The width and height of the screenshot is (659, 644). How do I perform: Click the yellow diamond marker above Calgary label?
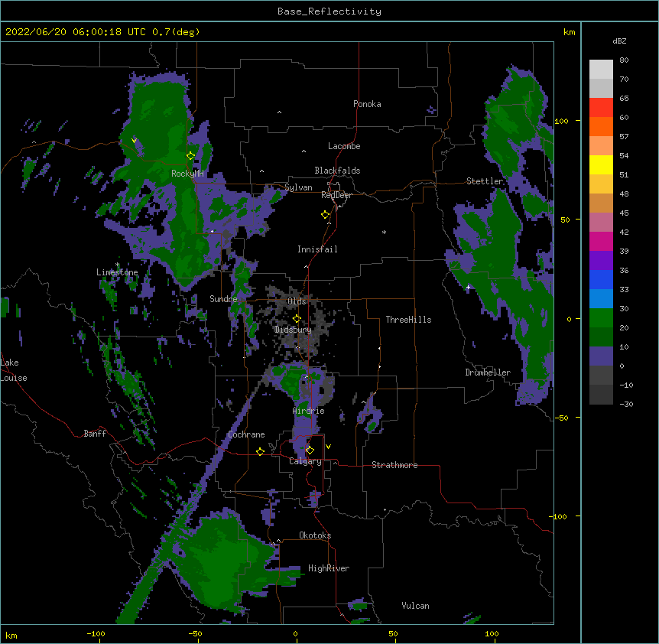click(310, 450)
